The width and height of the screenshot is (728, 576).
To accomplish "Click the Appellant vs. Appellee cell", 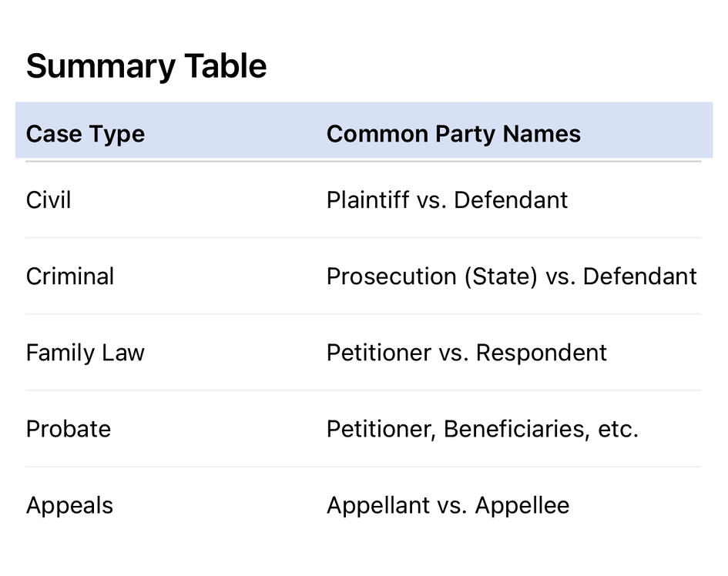I will tap(448, 505).
